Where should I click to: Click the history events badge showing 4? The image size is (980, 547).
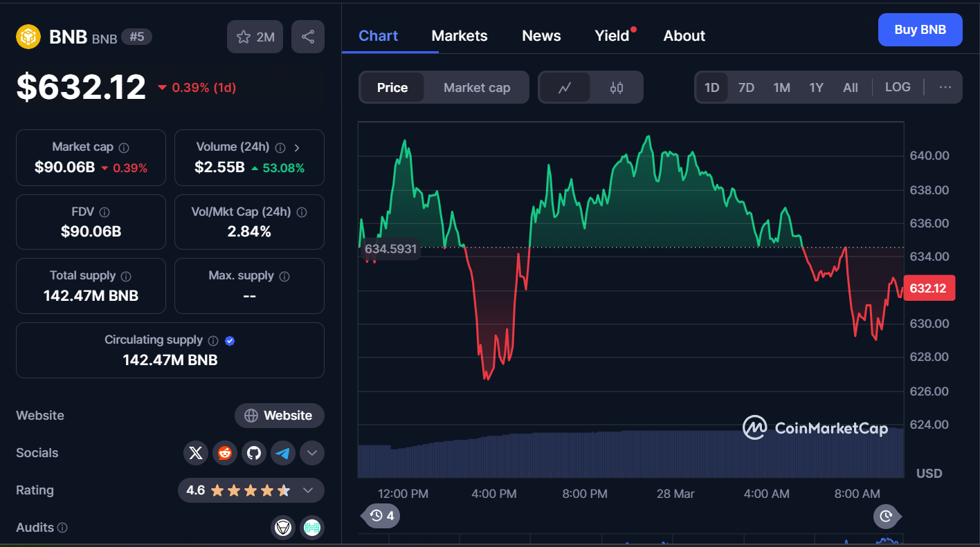coord(381,516)
